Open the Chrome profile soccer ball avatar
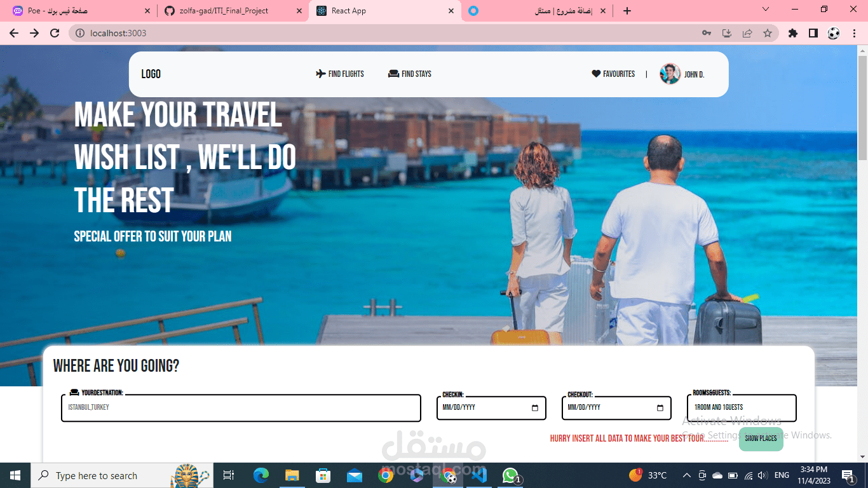The image size is (868, 488). click(x=834, y=33)
